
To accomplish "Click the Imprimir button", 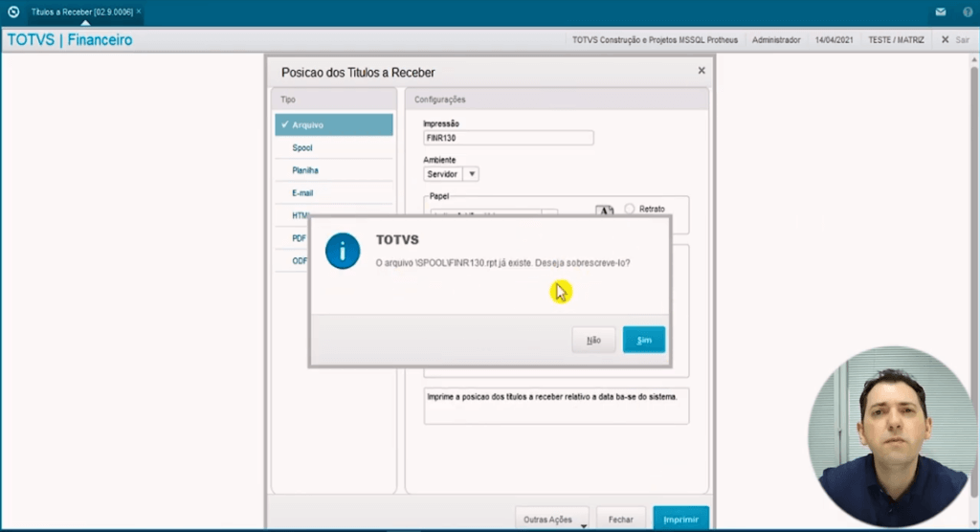I will 680,519.
